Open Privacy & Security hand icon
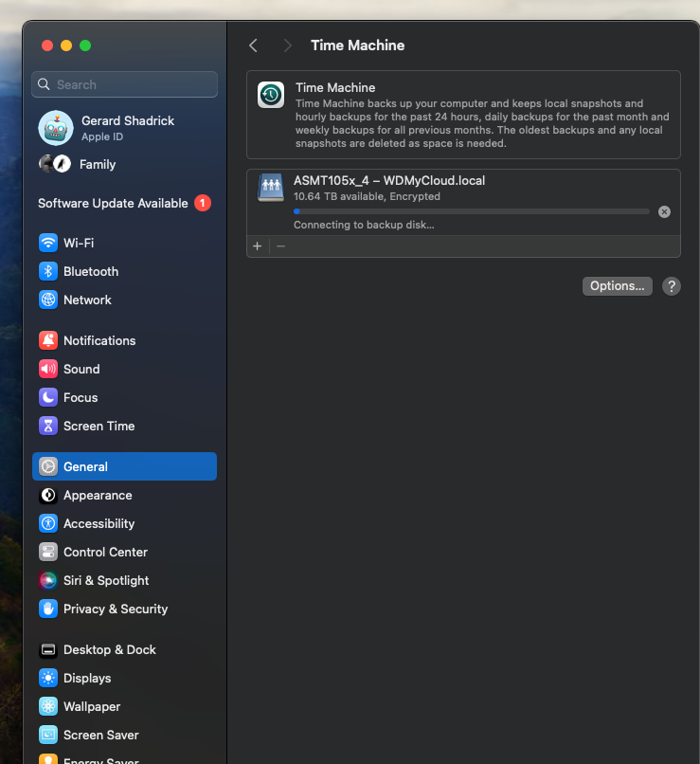 pos(48,609)
